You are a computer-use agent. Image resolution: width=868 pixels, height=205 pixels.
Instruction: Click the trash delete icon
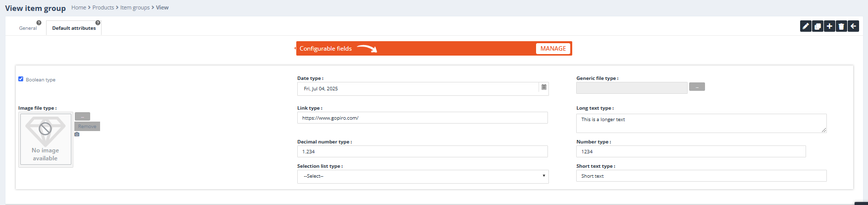(841, 26)
